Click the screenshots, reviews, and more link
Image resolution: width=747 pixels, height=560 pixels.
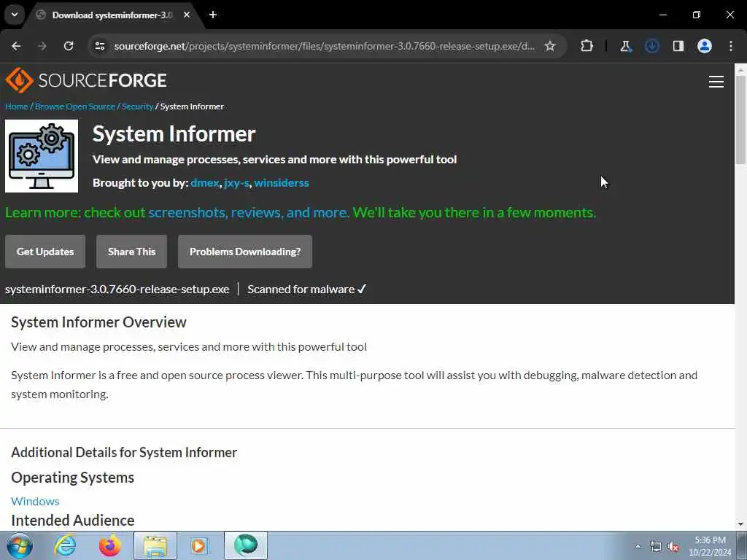248,212
